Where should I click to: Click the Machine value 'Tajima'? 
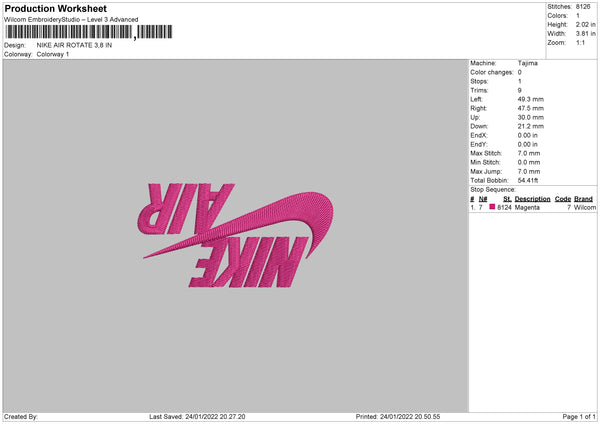528,63
